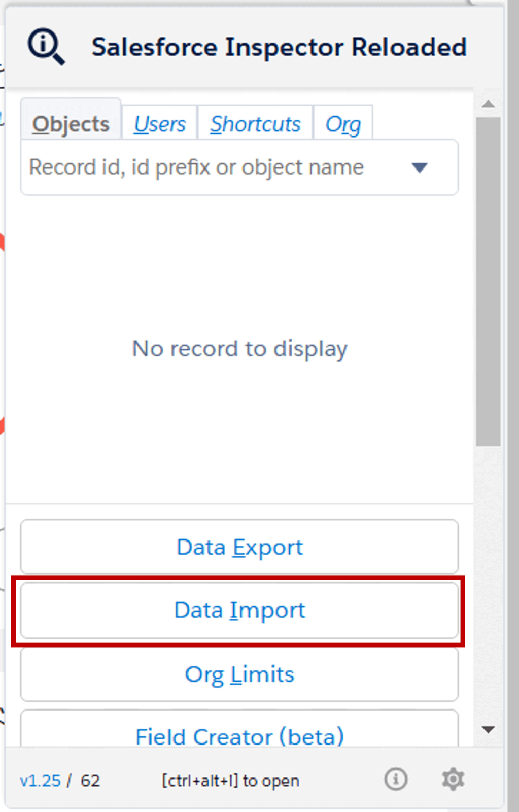This screenshot has height=812, width=519.
Task: Click the ctrl+alt+I shortcut hint text
Action: (x=230, y=781)
